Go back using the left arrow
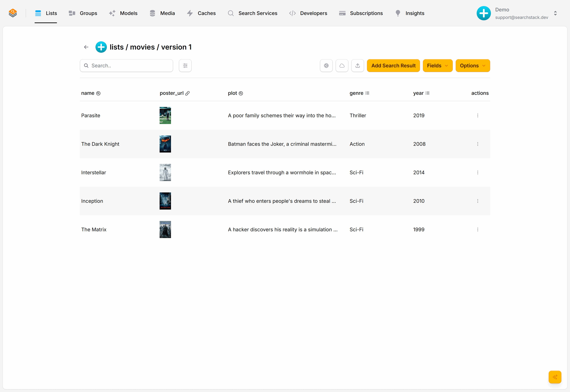 click(x=86, y=47)
